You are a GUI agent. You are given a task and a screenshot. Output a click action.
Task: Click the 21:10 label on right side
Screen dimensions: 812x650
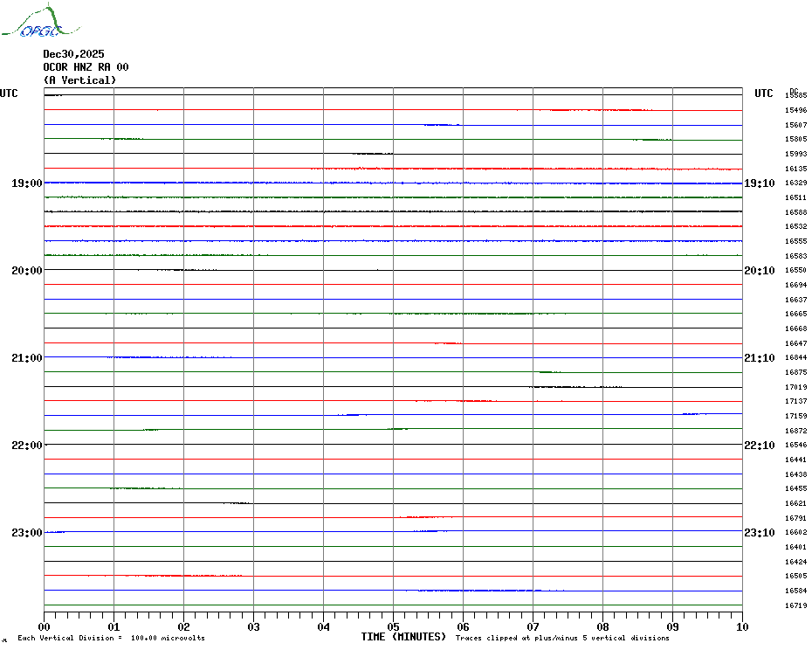point(759,358)
